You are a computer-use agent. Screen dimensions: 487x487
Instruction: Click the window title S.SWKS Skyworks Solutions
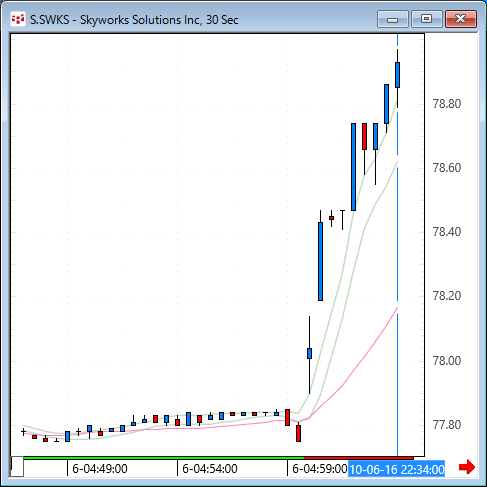(134, 20)
